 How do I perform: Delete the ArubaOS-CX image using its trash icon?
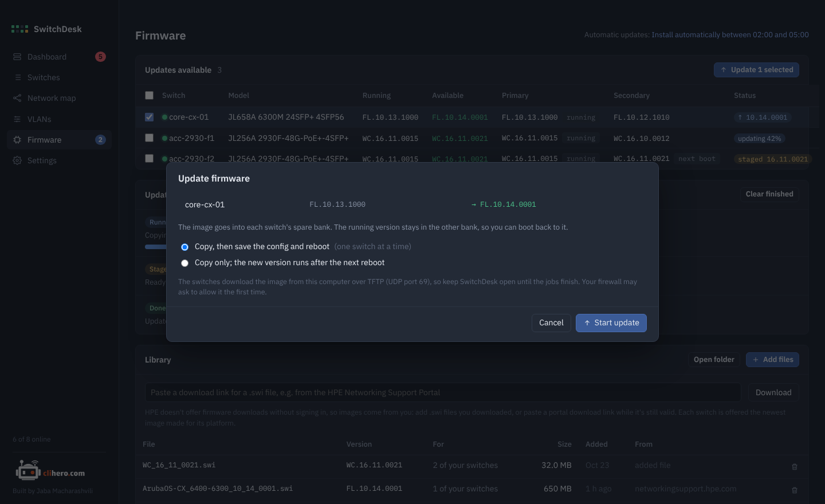tap(795, 490)
